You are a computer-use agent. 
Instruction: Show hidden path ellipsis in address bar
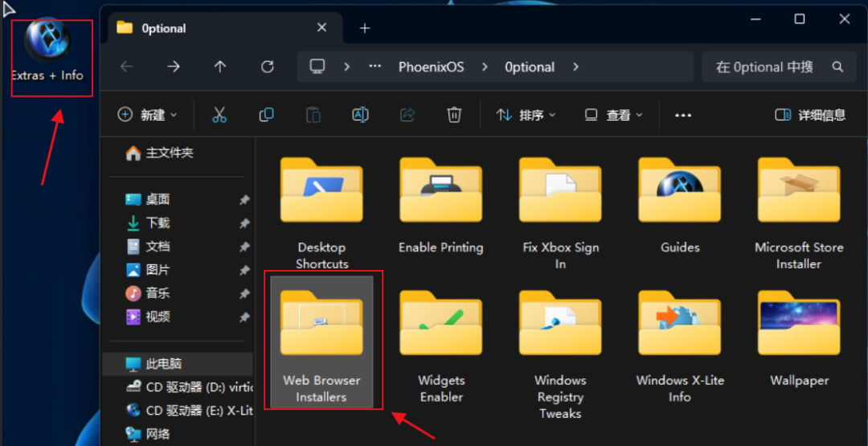click(x=375, y=67)
